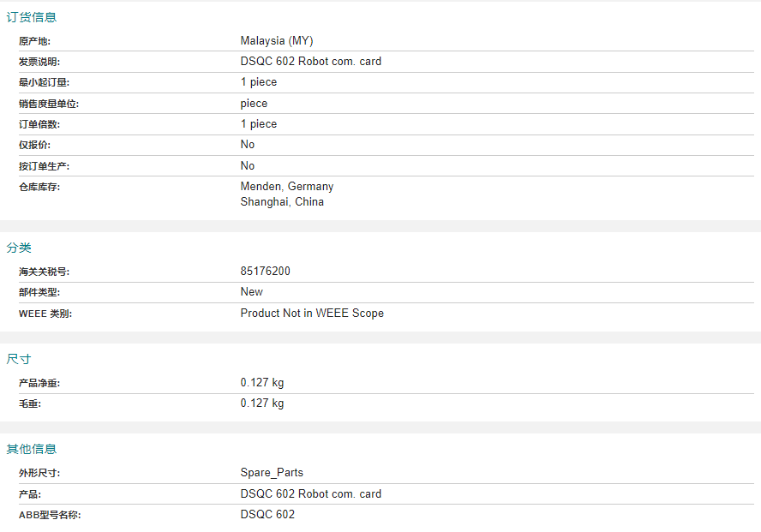Click the 最小起订量 label
This screenshot has width=761, height=532.
pyautogui.click(x=45, y=82)
